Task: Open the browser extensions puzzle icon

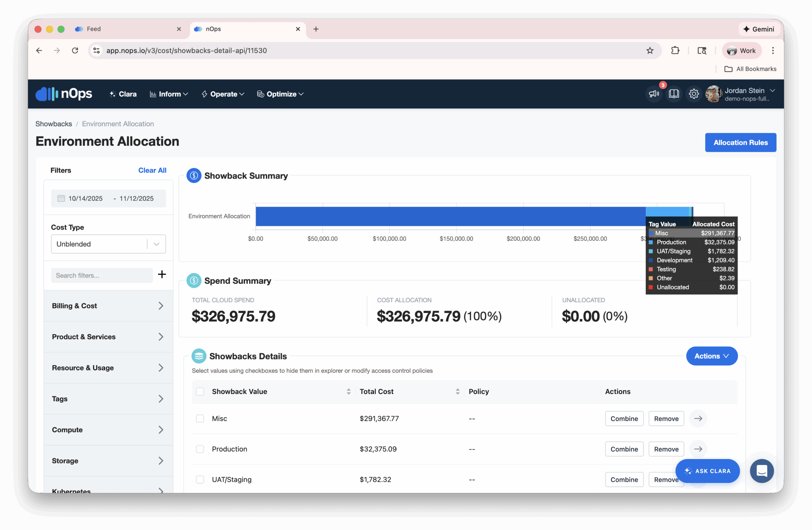Action: pyautogui.click(x=675, y=50)
